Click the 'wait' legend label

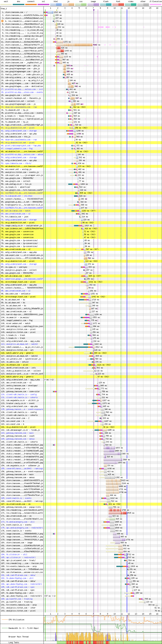(6, 2)
